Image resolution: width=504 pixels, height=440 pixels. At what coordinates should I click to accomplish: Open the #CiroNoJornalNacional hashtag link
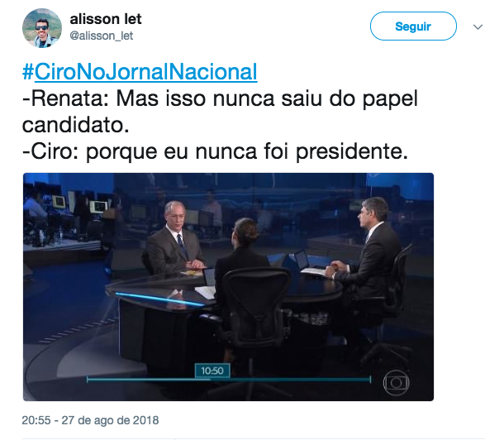[140, 71]
